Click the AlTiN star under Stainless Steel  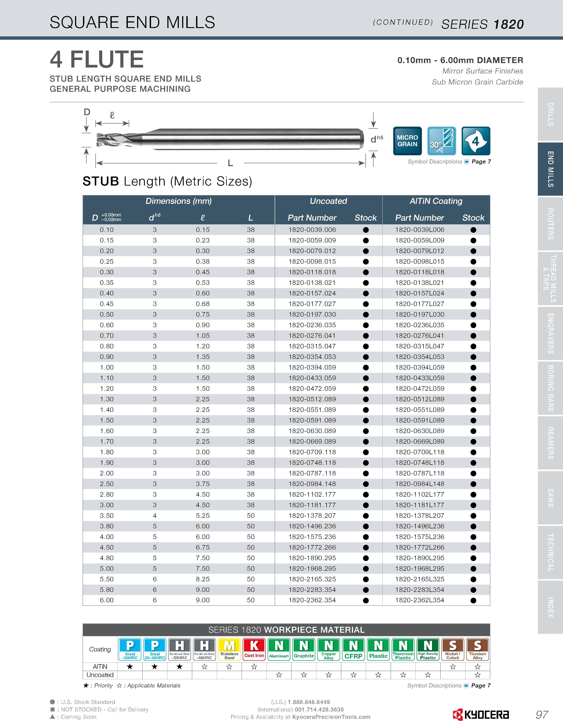click(x=229, y=667)
